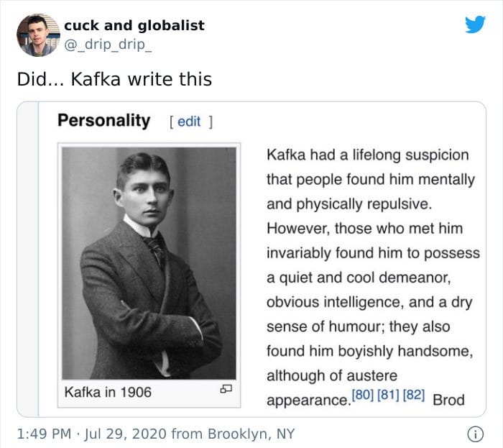The image size is (503, 448).
Task: Click the embedded screenshot card's left margin bar
Action: coord(28,260)
